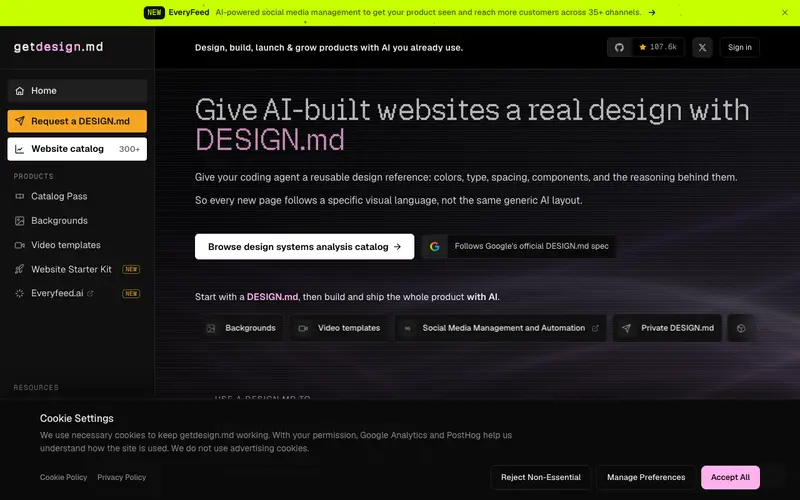Open Website catalog in sidebar
This screenshot has height=500, width=800.
point(77,149)
